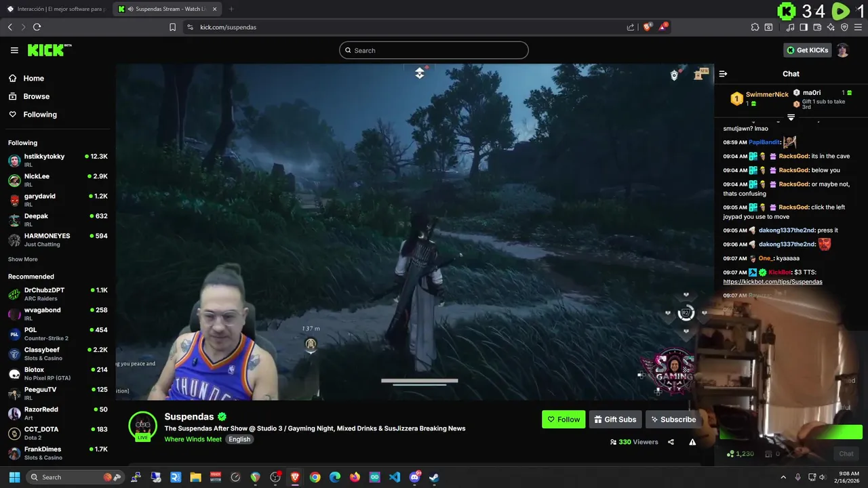868x488 pixels.
Task: Expand Show More followed channels
Action: (23, 260)
